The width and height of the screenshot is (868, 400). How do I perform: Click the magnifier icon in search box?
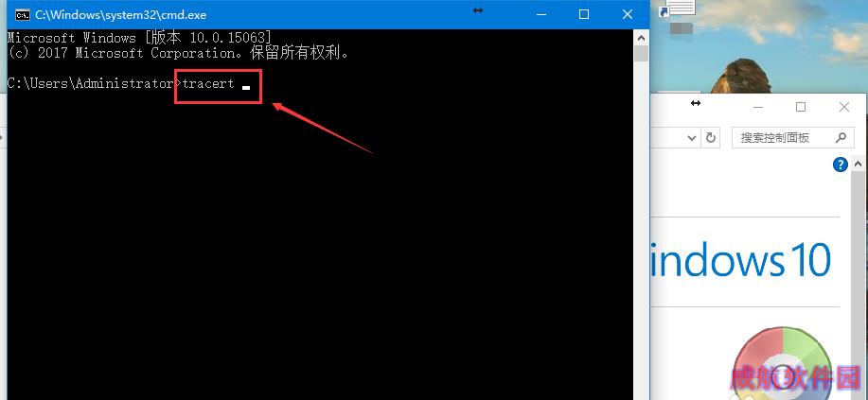pos(841,138)
